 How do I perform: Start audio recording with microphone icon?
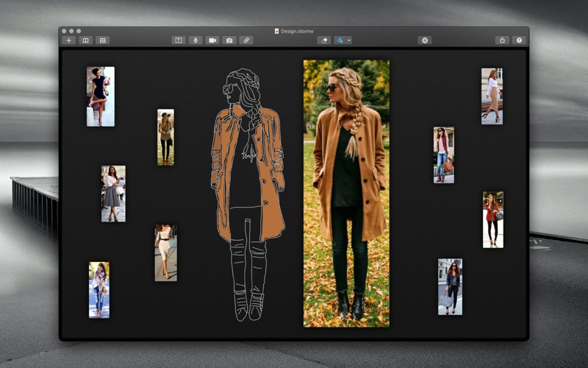[x=196, y=40]
